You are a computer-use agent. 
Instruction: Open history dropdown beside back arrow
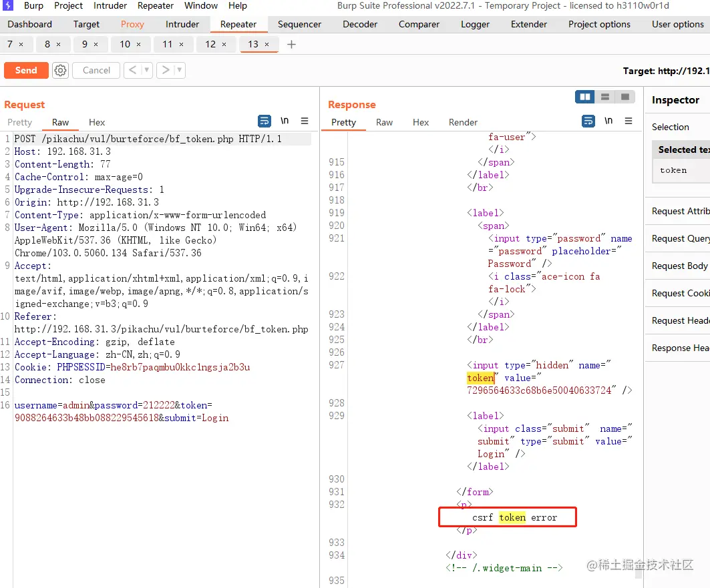pos(147,70)
